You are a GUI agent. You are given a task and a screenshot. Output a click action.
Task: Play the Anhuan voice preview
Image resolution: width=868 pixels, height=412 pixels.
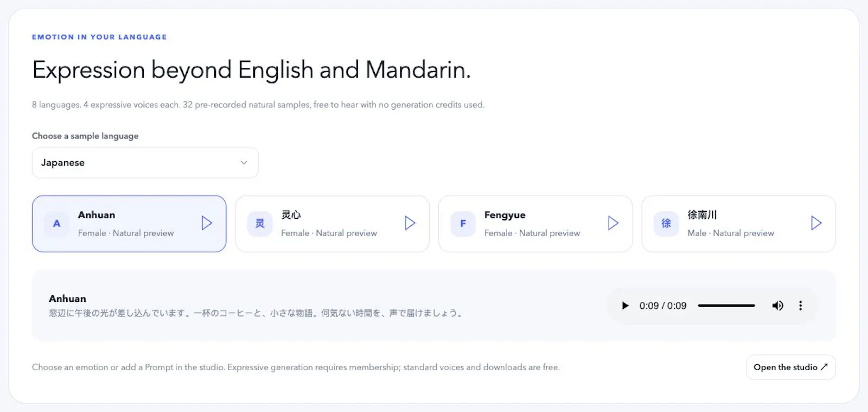pos(207,223)
